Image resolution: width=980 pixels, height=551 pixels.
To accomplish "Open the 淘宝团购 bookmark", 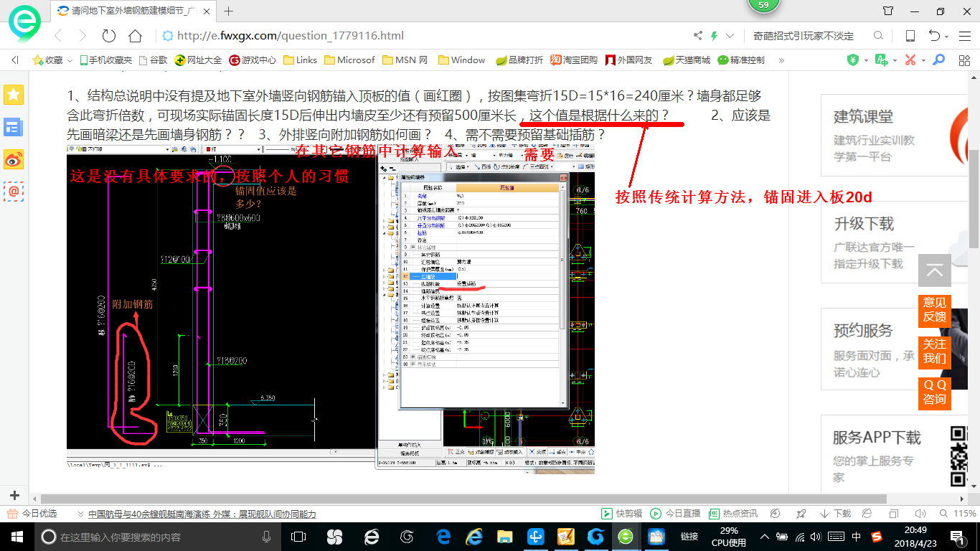I will coord(574,60).
